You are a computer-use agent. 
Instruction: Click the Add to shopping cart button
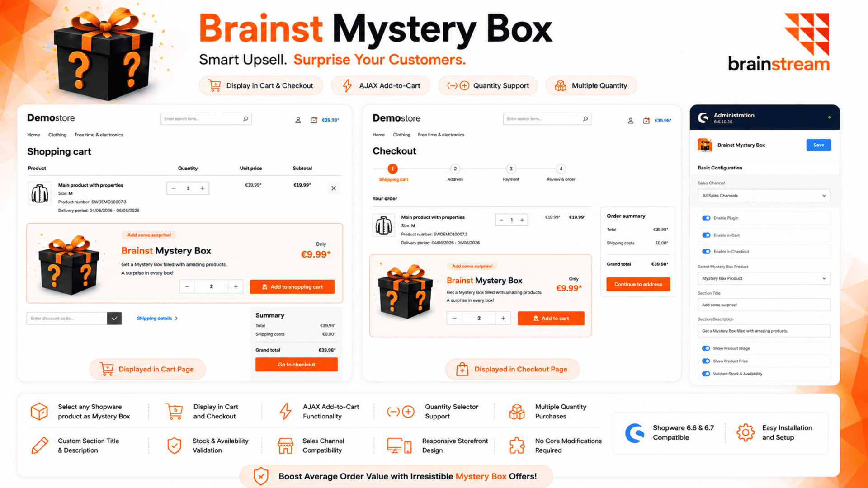[292, 287]
